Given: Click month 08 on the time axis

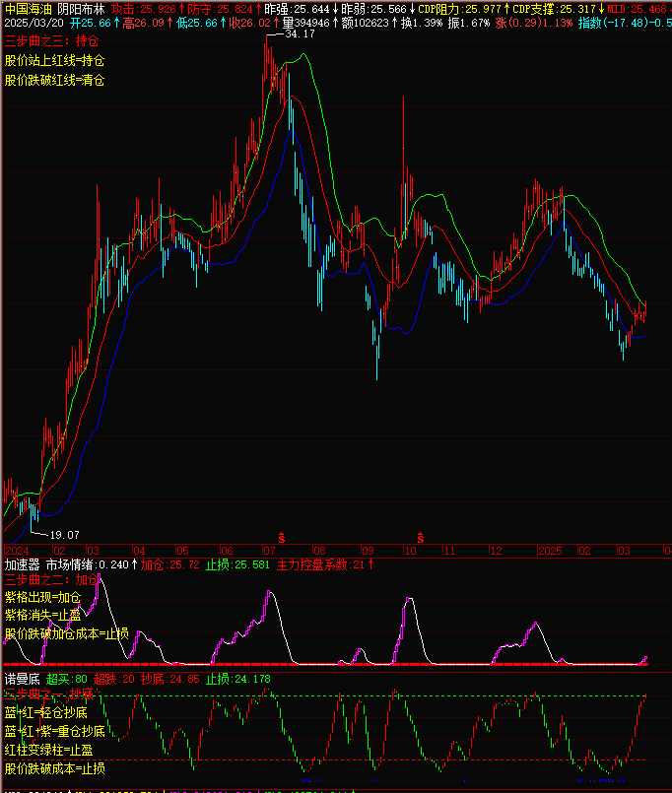Looking at the screenshot, I should point(319,551).
